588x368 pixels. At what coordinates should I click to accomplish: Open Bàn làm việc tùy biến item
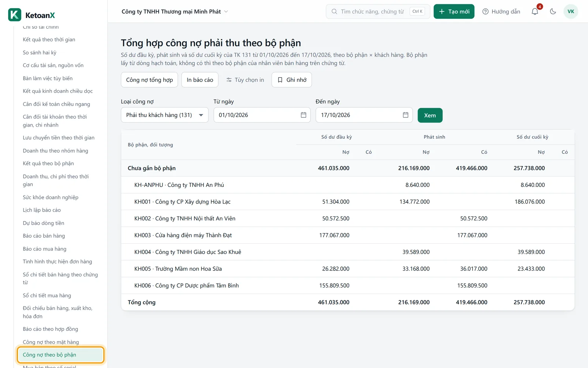(x=48, y=78)
